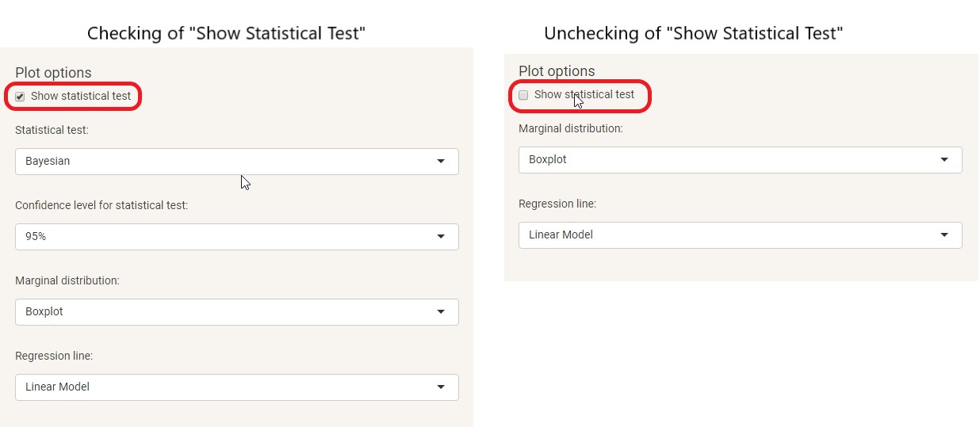Image resolution: width=980 pixels, height=427 pixels.
Task: Open Regression line dropdown in the unchecked-state panel
Action: [x=740, y=235]
